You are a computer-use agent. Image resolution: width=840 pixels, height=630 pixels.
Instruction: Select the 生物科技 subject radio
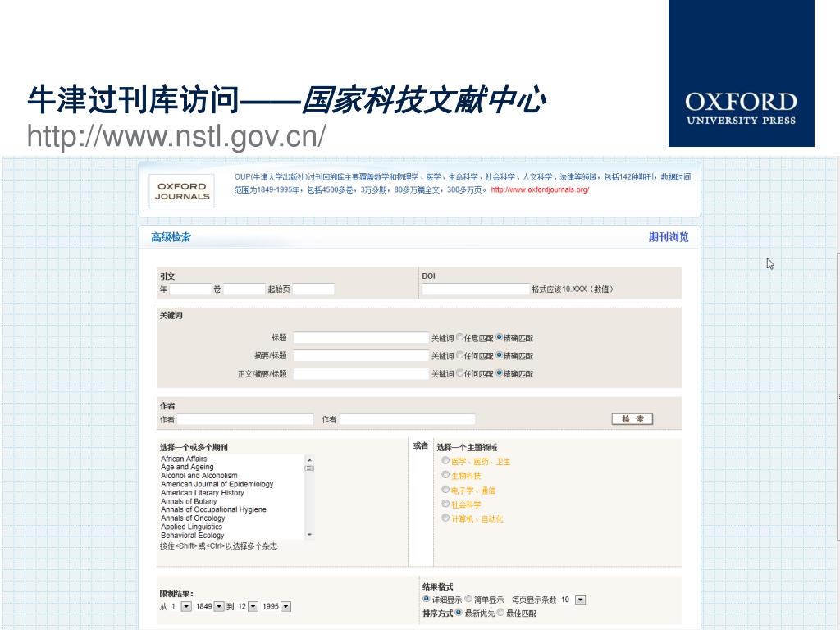click(x=445, y=475)
